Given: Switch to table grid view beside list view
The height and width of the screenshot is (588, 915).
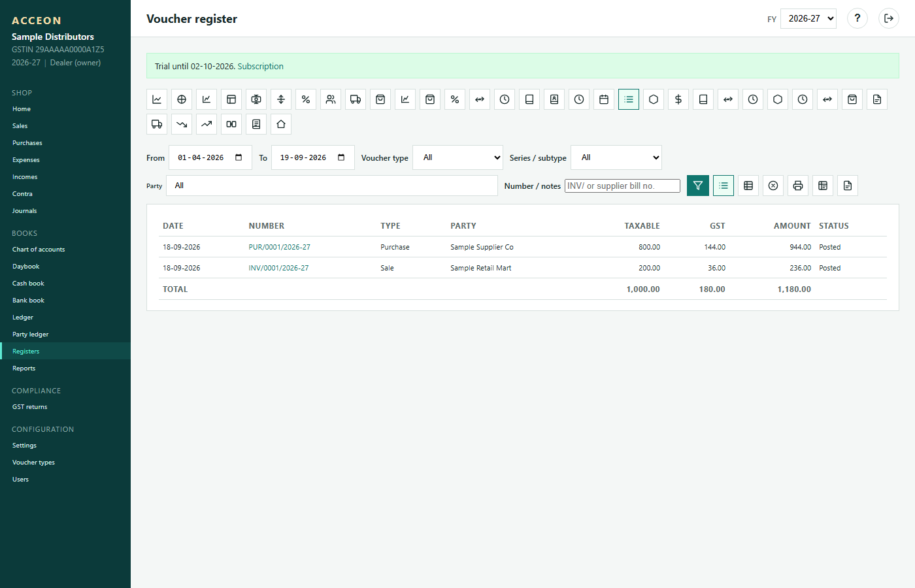Looking at the screenshot, I should (748, 186).
